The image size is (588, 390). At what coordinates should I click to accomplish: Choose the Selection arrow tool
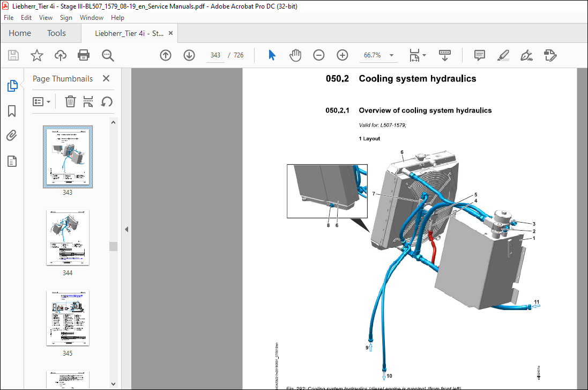(272, 55)
